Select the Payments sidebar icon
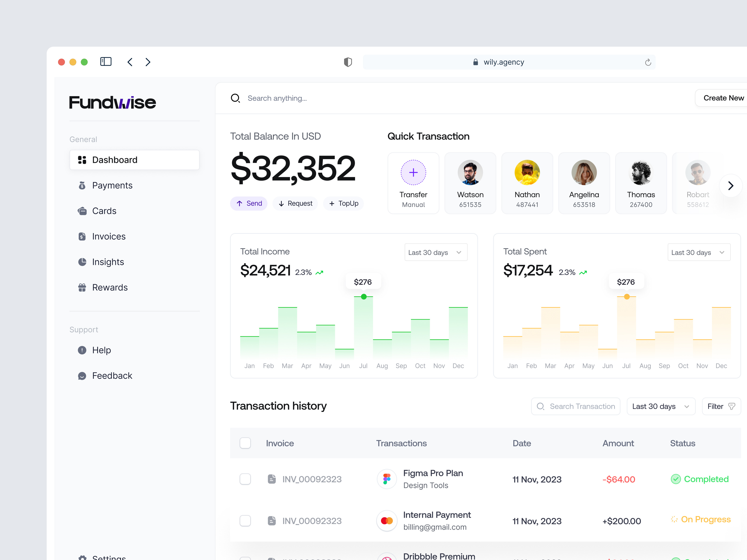Viewport: 747px width, 560px height. tap(82, 185)
